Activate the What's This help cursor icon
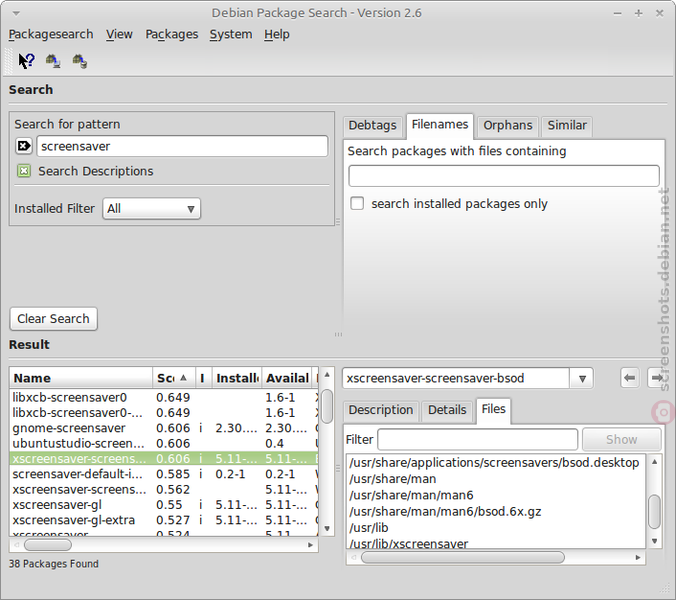This screenshot has height=600, width=676. coord(26,61)
